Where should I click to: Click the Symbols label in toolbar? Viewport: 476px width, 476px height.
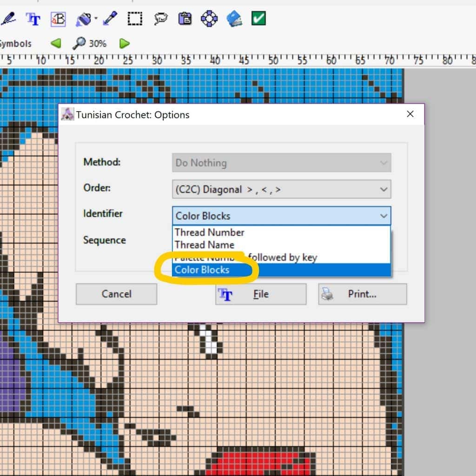pyautogui.click(x=15, y=44)
